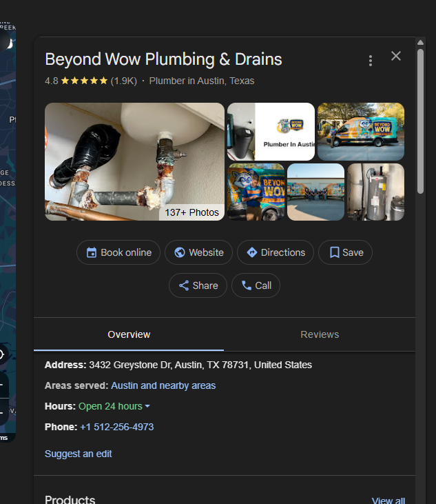Switch to the Reviews tab
The image size is (436, 504).
click(x=320, y=334)
